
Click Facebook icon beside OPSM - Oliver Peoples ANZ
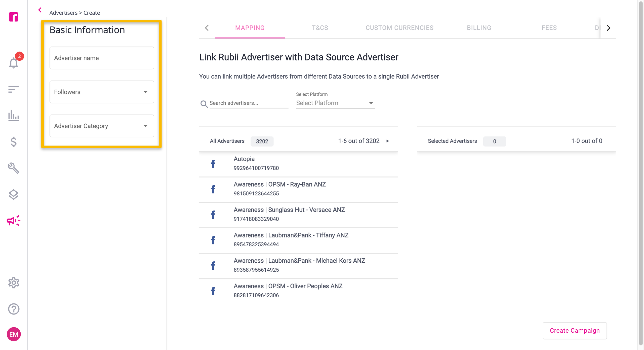213,291
